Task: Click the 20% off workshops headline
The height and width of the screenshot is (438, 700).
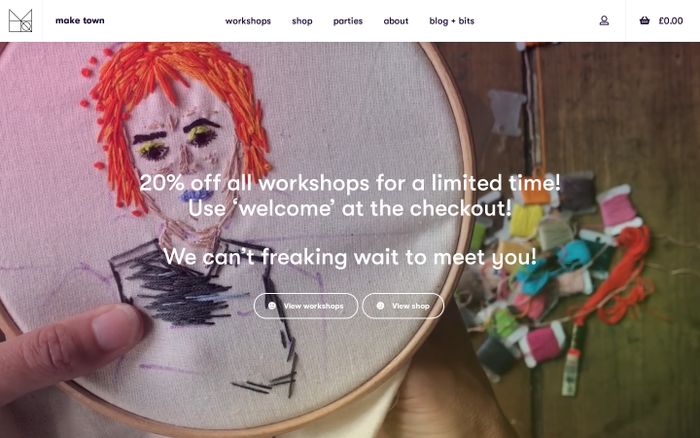Action: pos(350,183)
